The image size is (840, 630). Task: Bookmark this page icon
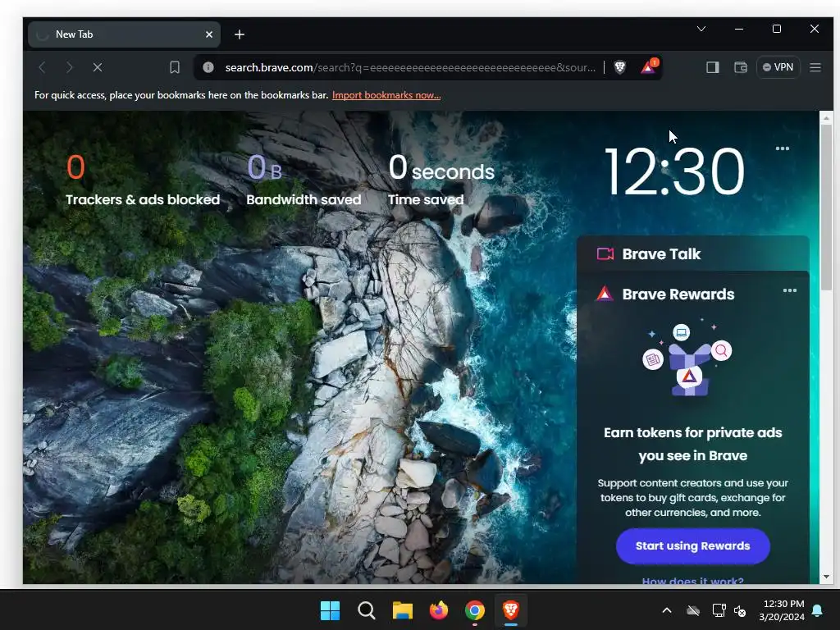point(175,67)
